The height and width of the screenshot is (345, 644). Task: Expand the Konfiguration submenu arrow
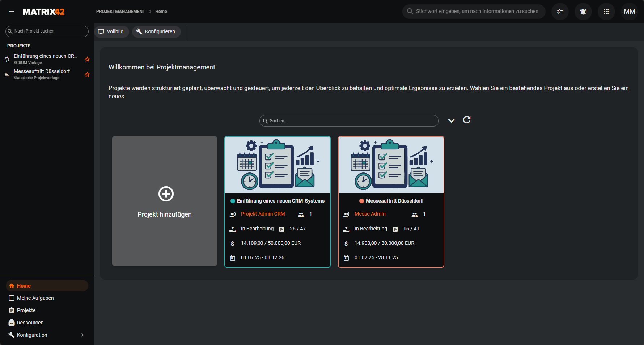tap(82, 335)
